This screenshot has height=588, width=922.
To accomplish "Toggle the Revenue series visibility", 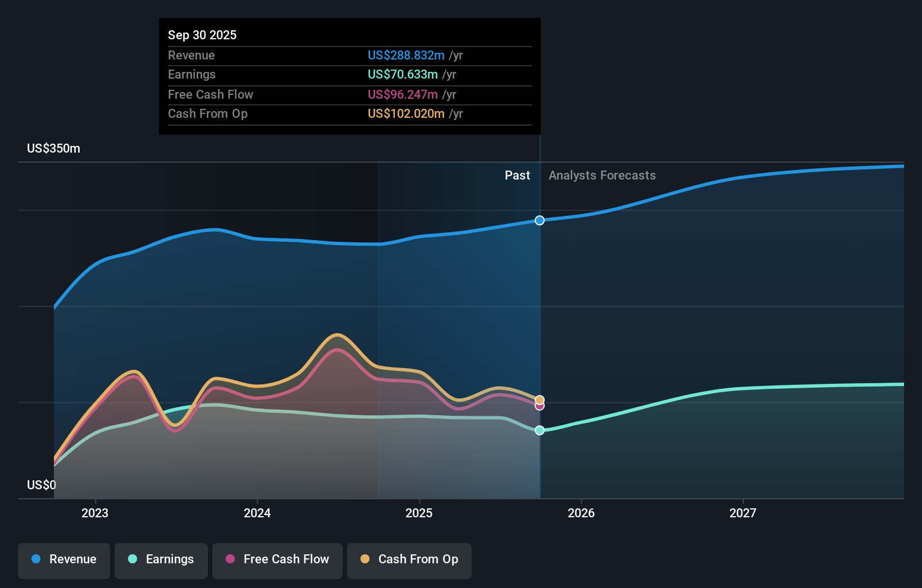I will [63, 559].
